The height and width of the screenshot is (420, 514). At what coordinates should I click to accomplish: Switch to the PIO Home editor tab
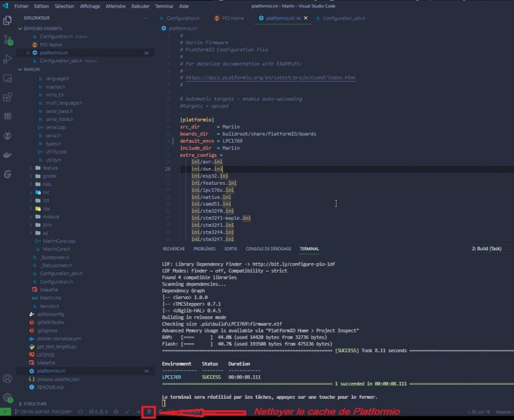[x=229, y=18]
